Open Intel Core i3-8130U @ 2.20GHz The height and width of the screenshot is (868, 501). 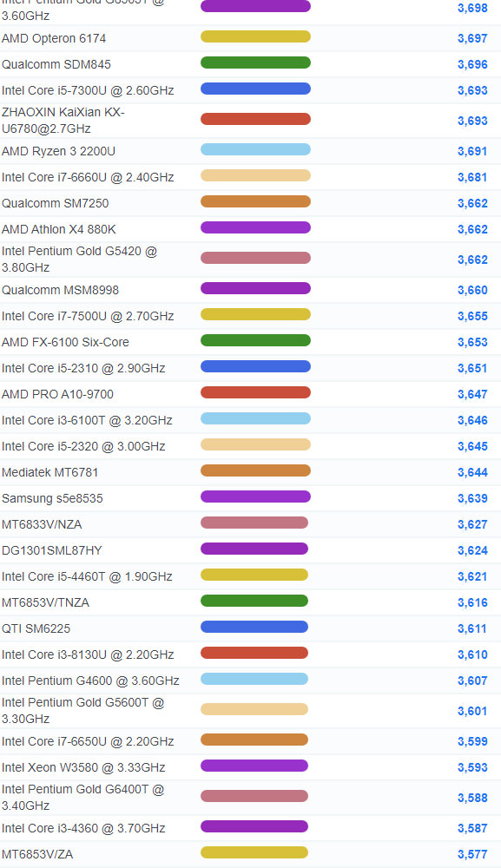(88, 654)
